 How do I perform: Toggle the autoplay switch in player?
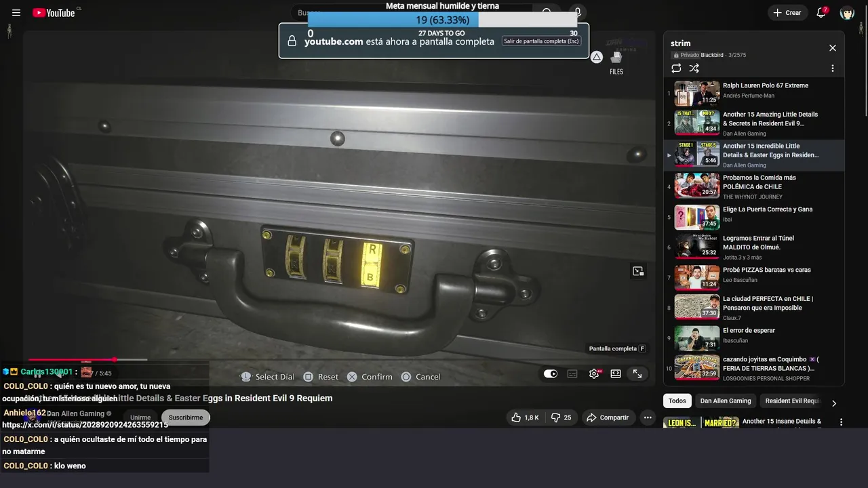pos(550,373)
